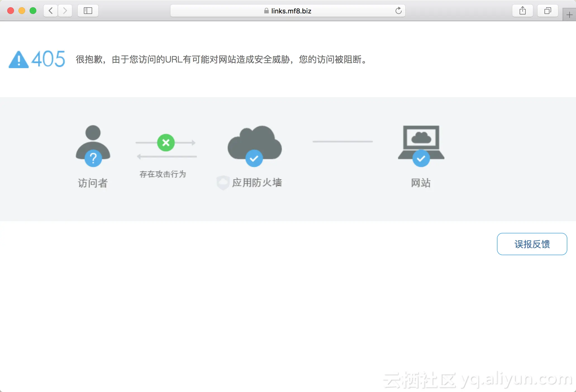Toggle the Safari sidebar button
Viewport: 576px width, 392px height.
[x=88, y=11]
